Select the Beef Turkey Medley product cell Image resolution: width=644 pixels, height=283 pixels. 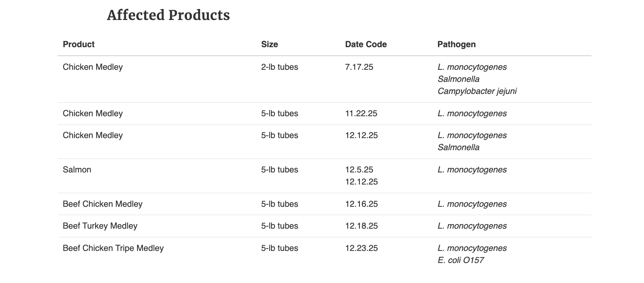[100, 226]
